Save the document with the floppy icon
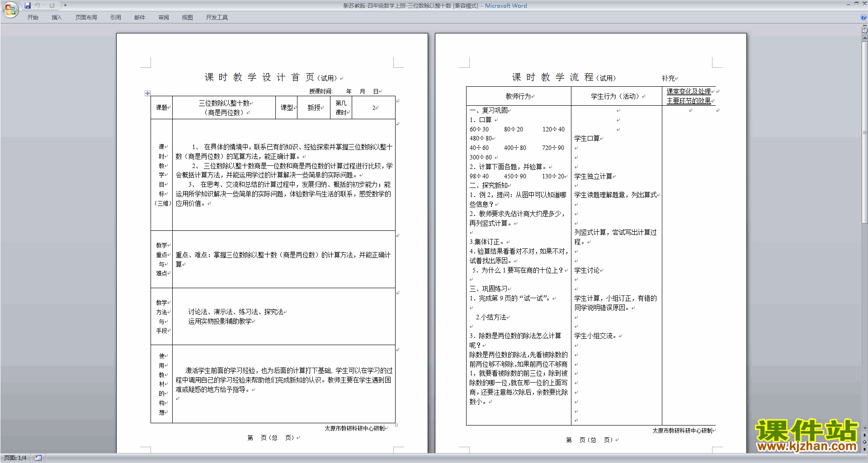 click(28, 5)
